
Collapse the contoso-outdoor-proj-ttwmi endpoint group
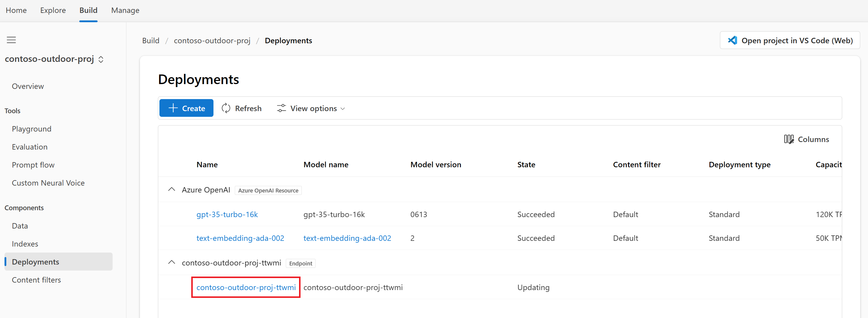171,262
